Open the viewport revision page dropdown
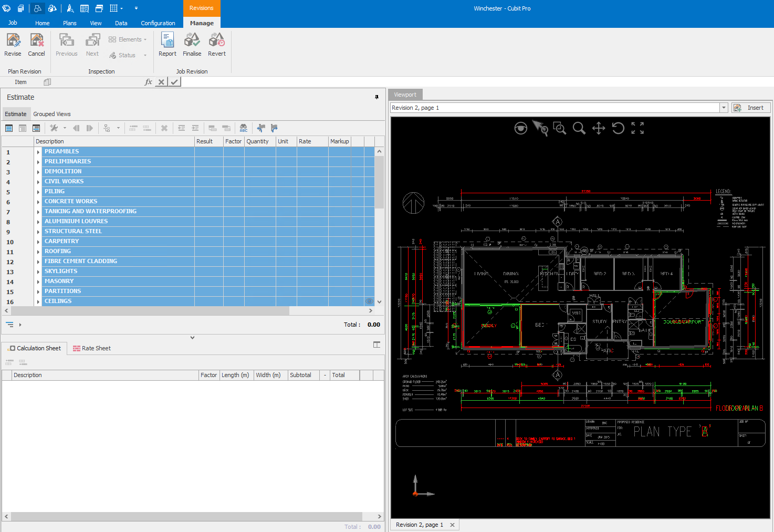This screenshot has height=532, width=774. tap(724, 108)
